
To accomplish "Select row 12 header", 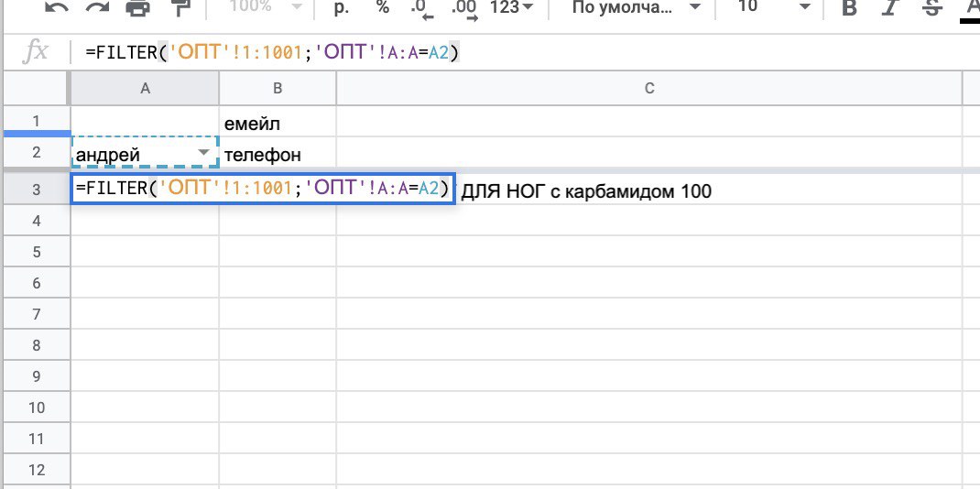I will [37, 471].
